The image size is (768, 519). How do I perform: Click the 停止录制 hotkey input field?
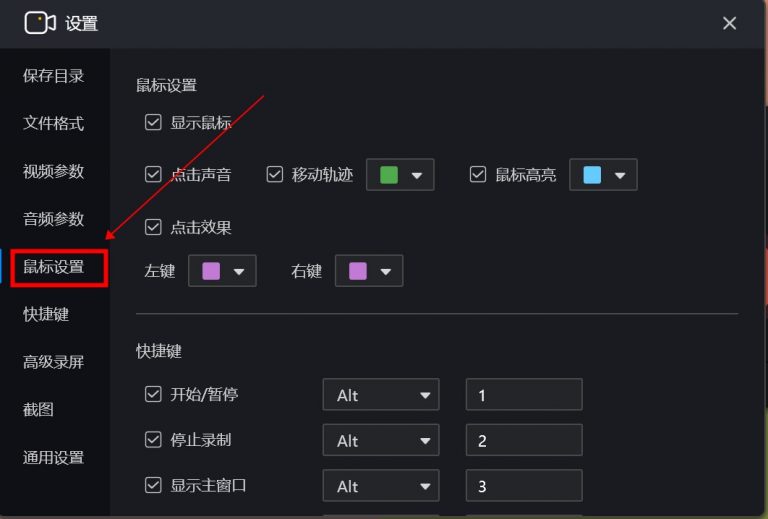coord(524,440)
